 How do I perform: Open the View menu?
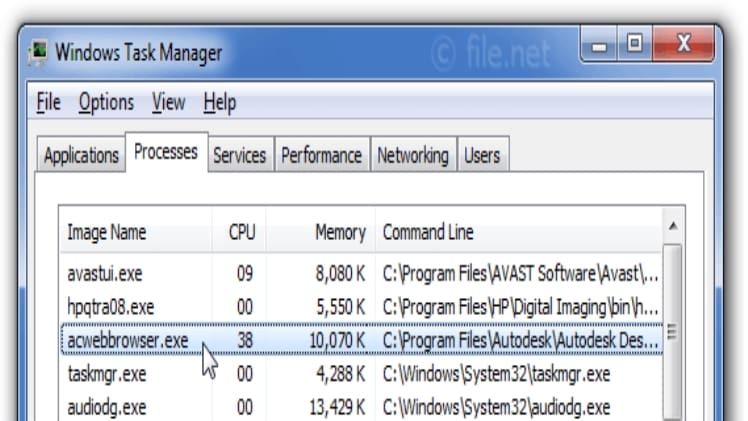pyautogui.click(x=168, y=102)
